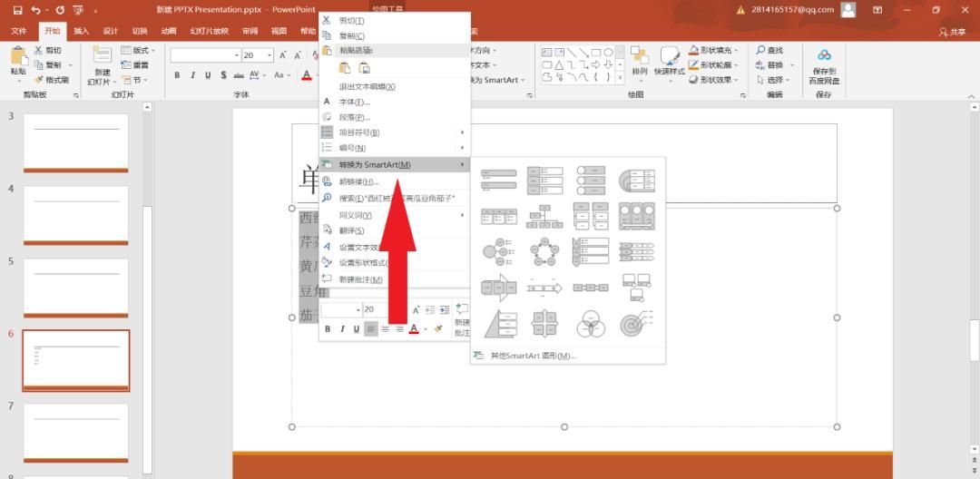Click the ribbon font color A icon
Image resolution: width=980 pixels, height=479 pixels.
click(x=307, y=75)
